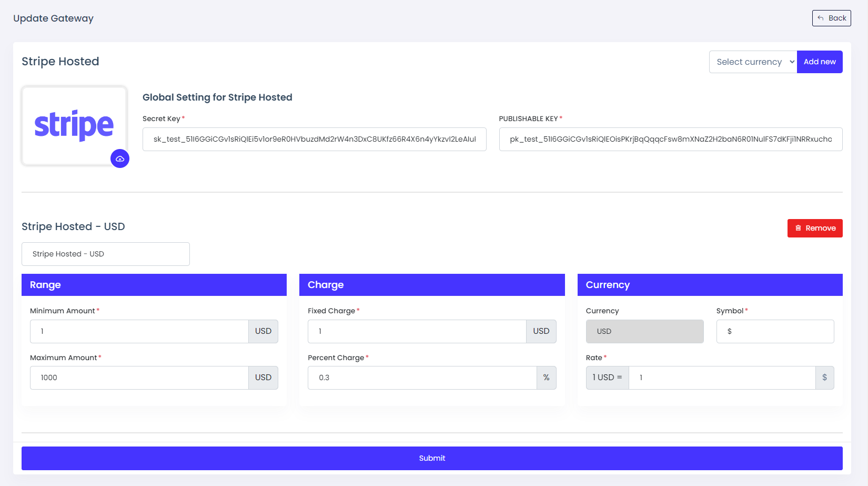Click the disabled Currency USD field
Image resolution: width=868 pixels, height=486 pixels.
pos(644,331)
